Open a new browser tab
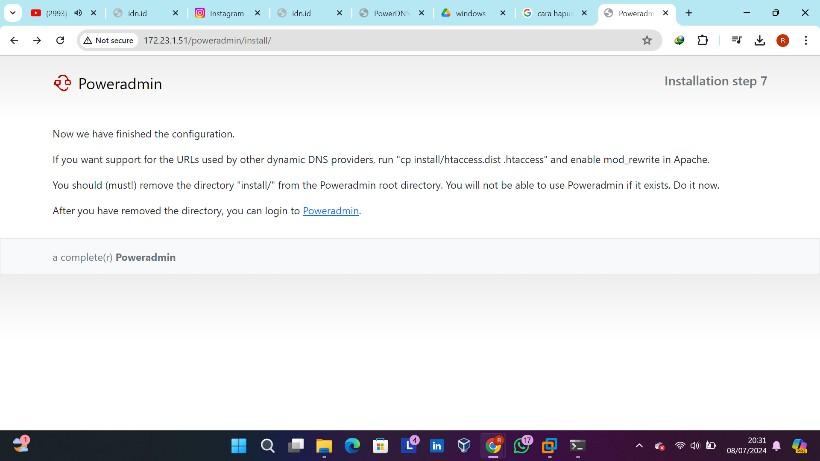820x461 pixels. pos(689,13)
